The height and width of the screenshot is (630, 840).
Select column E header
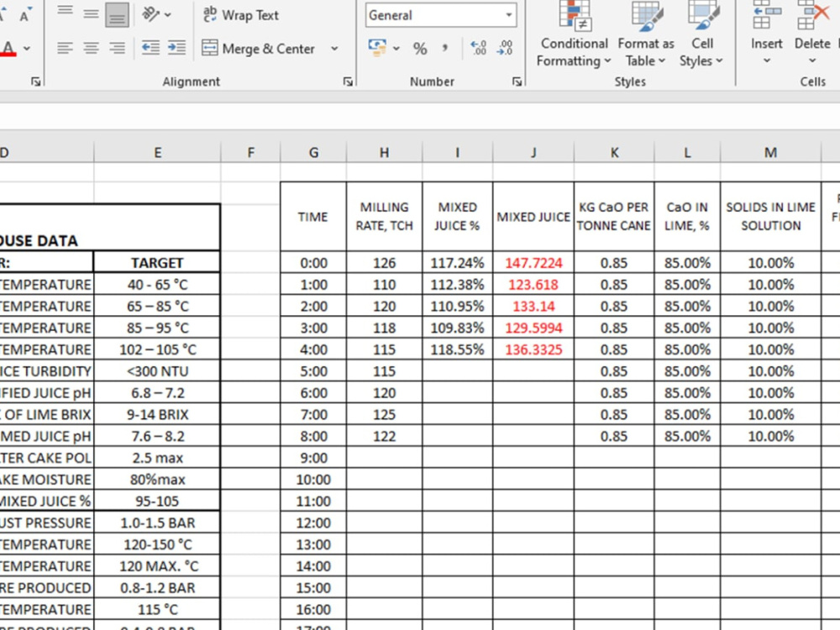coord(158,153)
